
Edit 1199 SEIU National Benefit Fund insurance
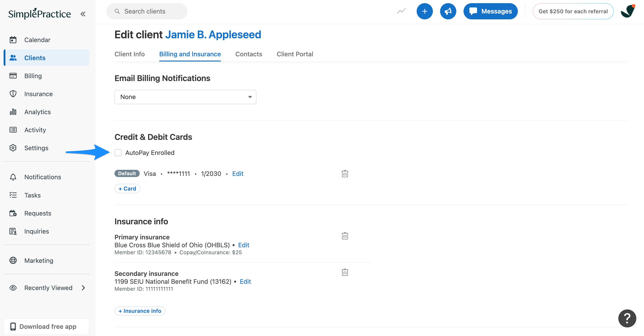point(245,282)
